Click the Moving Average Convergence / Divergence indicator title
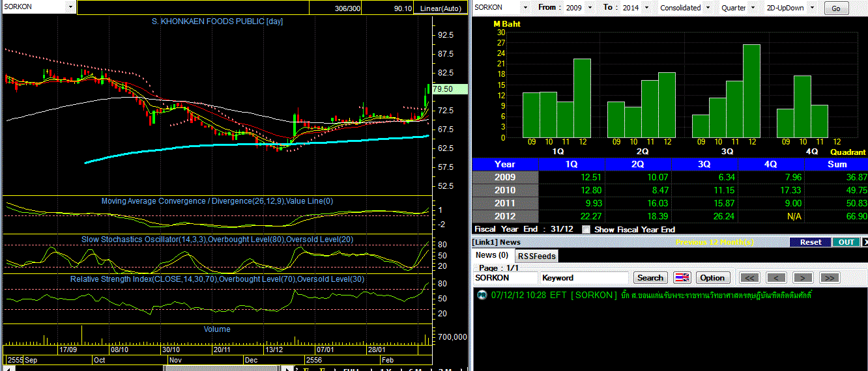868x371 pixels. coord(217,201)
